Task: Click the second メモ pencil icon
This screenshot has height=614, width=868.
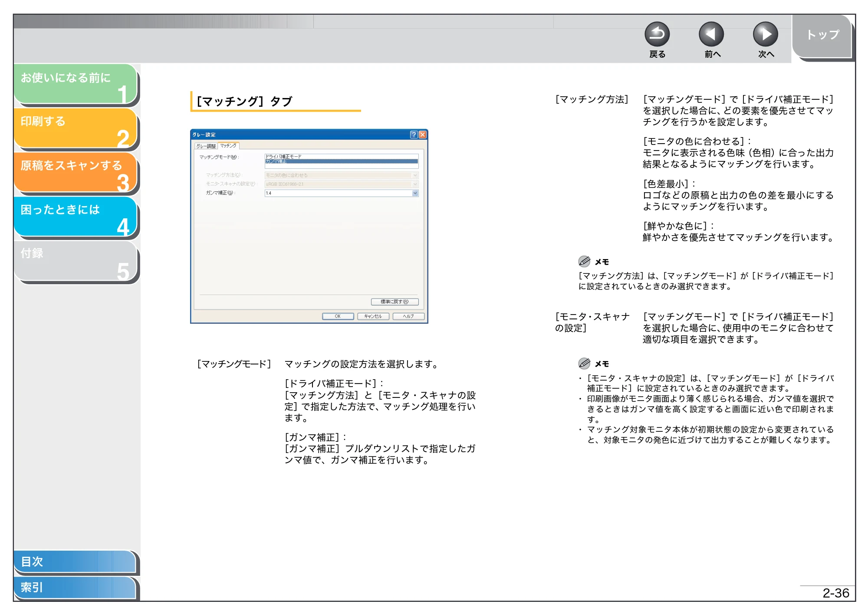Action: (584, 363)
